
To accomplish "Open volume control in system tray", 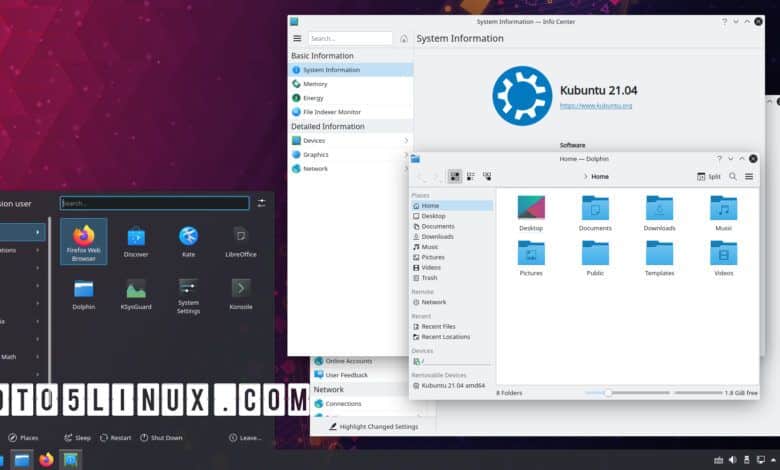I will pyautogui.click(x=733, y=460).
